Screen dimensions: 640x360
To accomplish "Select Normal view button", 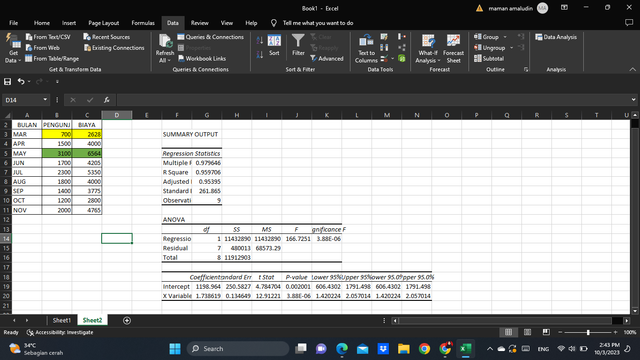I will click(x=509, y=332).
